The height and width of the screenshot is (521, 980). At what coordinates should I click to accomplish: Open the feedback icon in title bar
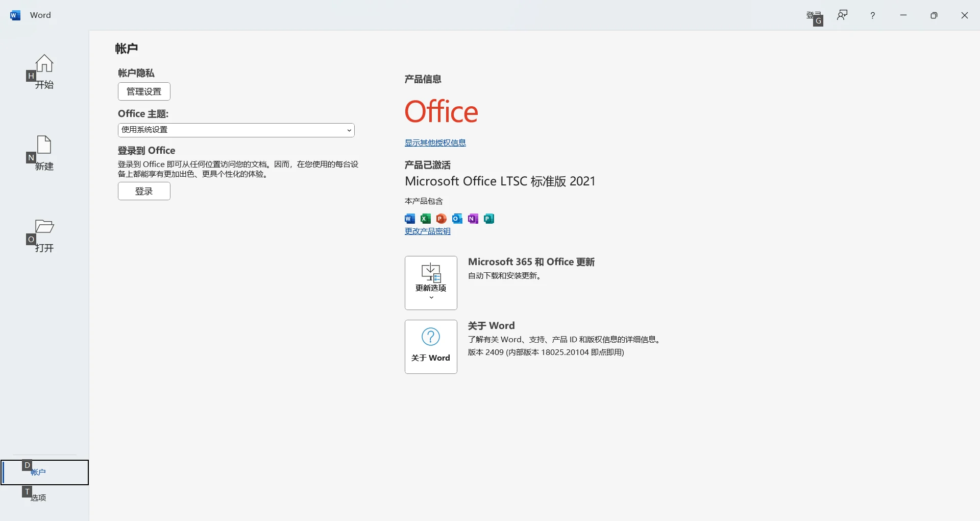[x=842, y=15]
